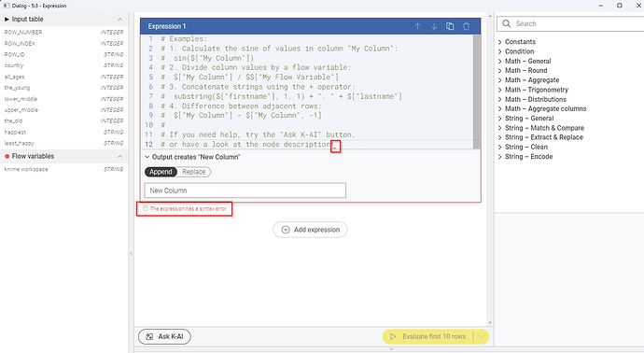The image size is (644, 353).
Task: Move Expression 1 up with arrow icon
Action: pos(417,26)
